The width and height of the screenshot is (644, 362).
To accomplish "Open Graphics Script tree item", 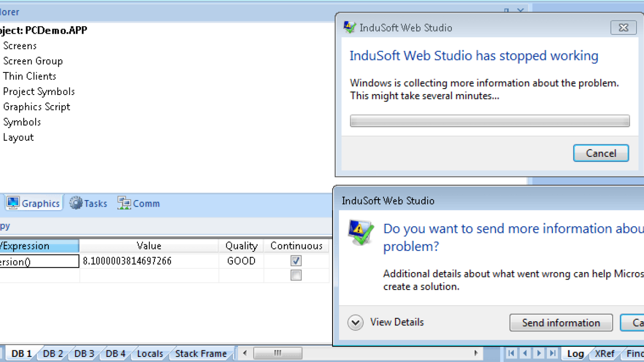I will pos(36,107).
